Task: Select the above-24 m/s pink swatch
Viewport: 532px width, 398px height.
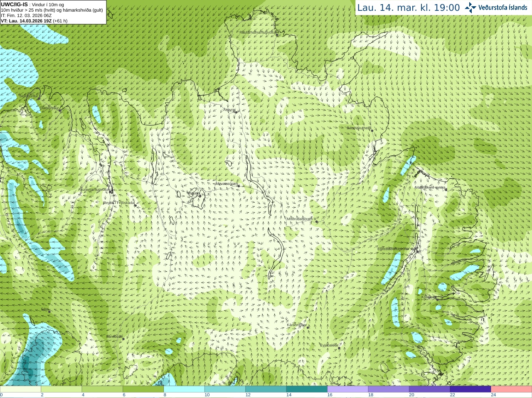Action: click(x=512, y=389)
